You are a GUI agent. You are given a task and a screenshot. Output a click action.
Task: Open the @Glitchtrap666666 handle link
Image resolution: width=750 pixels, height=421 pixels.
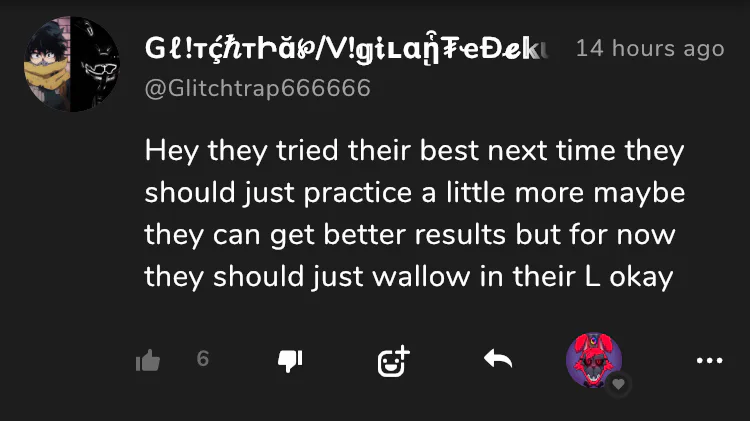(x=257, y=88)
